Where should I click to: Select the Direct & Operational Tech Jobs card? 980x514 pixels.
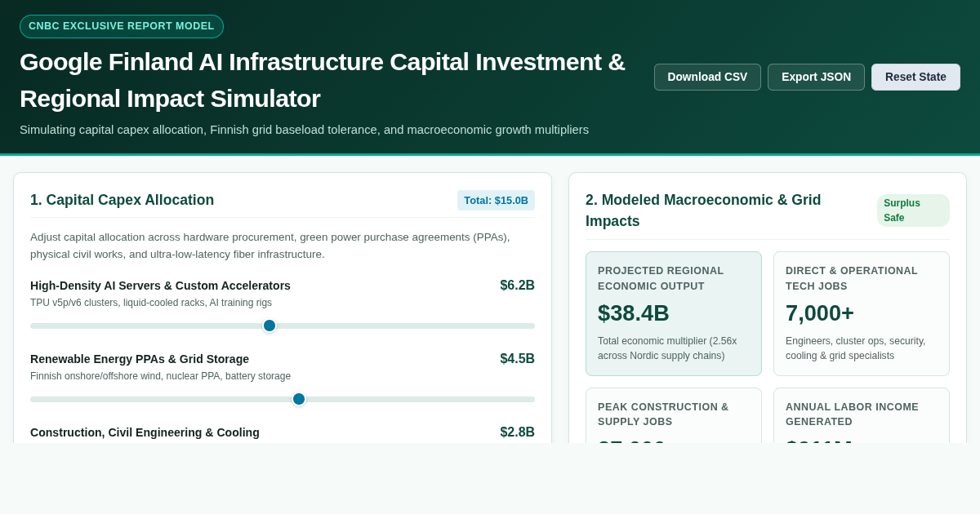[862, 313]
